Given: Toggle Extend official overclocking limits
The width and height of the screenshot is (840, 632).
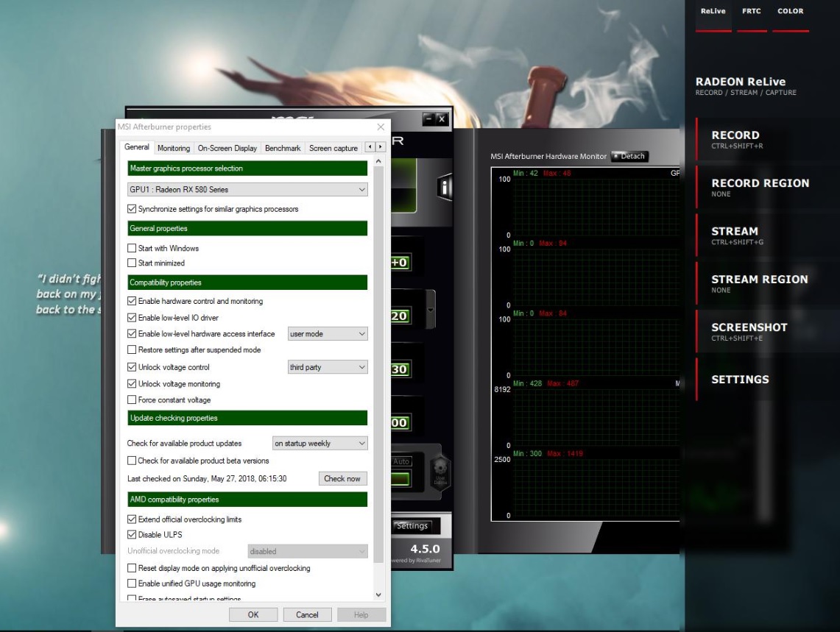Looking at the screenshot, I should click(132, 519).
